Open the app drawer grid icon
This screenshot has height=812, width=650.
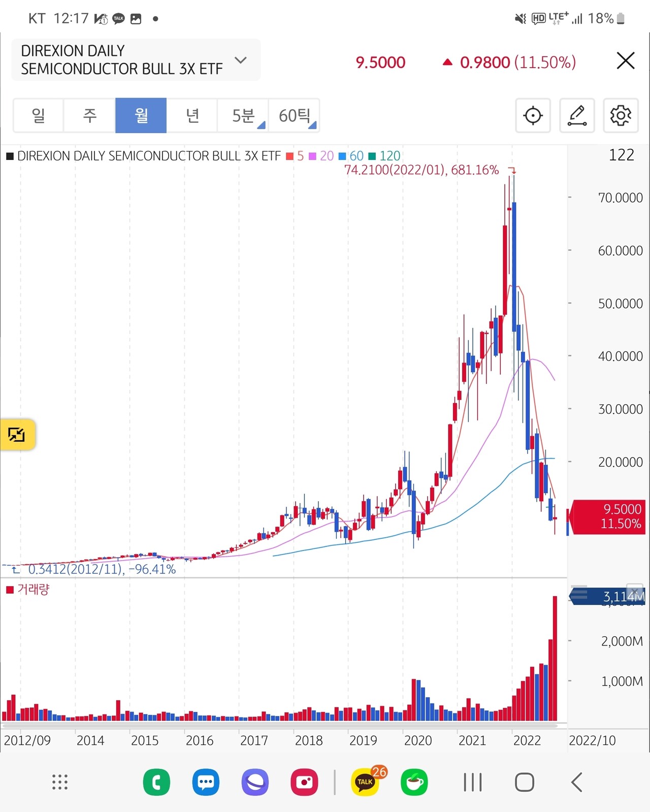coord(60,782)
